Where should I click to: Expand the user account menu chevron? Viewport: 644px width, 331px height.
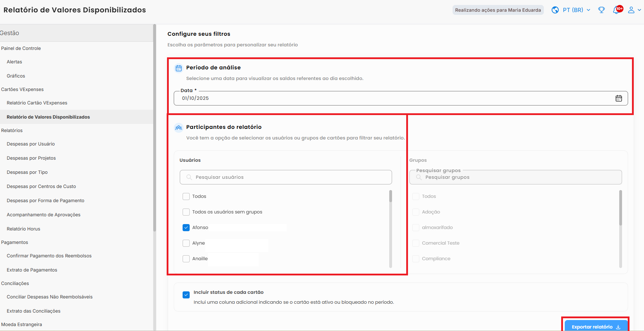tap(639, 10)
